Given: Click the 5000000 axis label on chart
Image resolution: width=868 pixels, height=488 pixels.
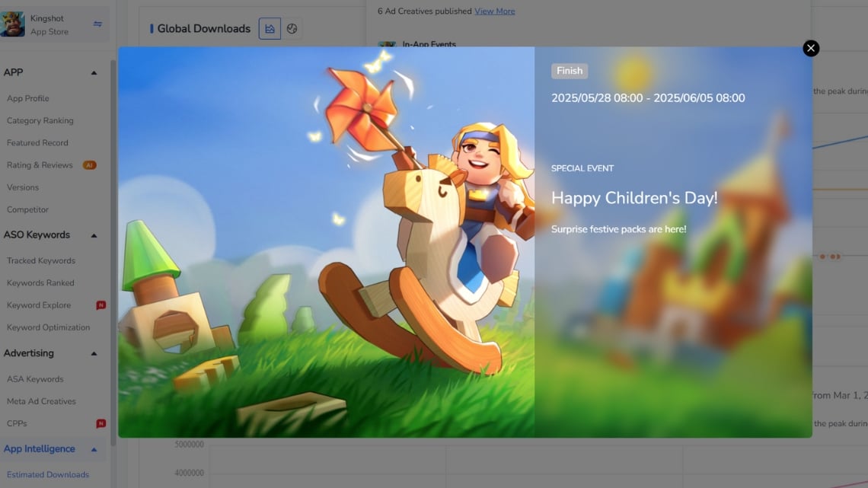Looking at the screenshot, I should click(190, 445).
